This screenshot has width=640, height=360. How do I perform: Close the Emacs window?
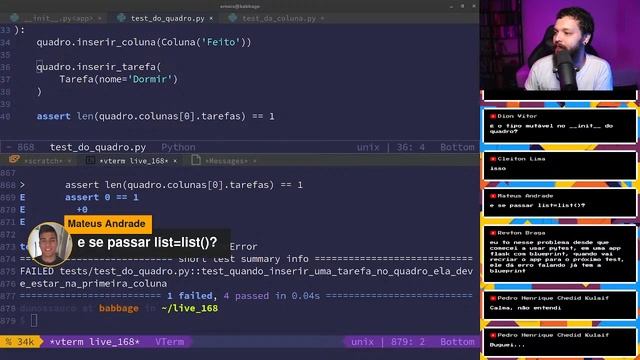pyautogui.click(x=473, y=6)
